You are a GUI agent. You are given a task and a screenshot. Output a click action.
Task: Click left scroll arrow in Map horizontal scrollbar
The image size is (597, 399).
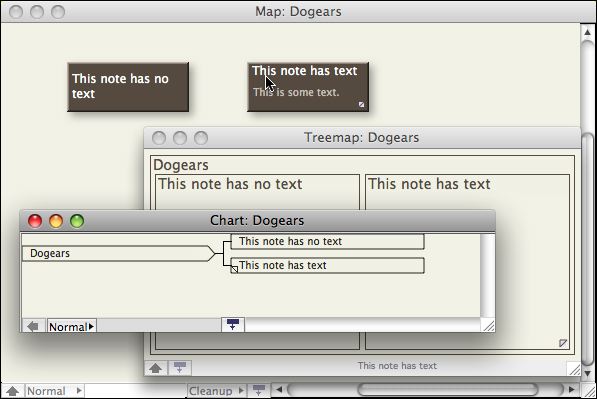click(x=279, y=390)
